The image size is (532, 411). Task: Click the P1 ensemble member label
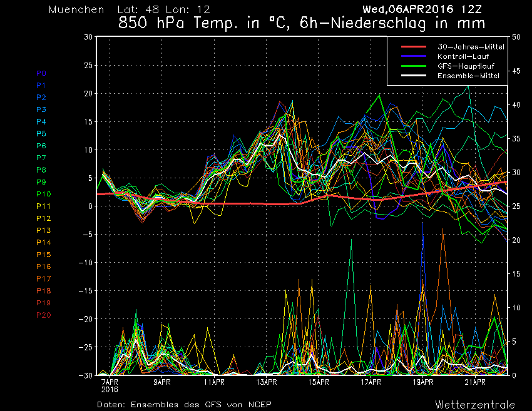click(x=41, y=86)
